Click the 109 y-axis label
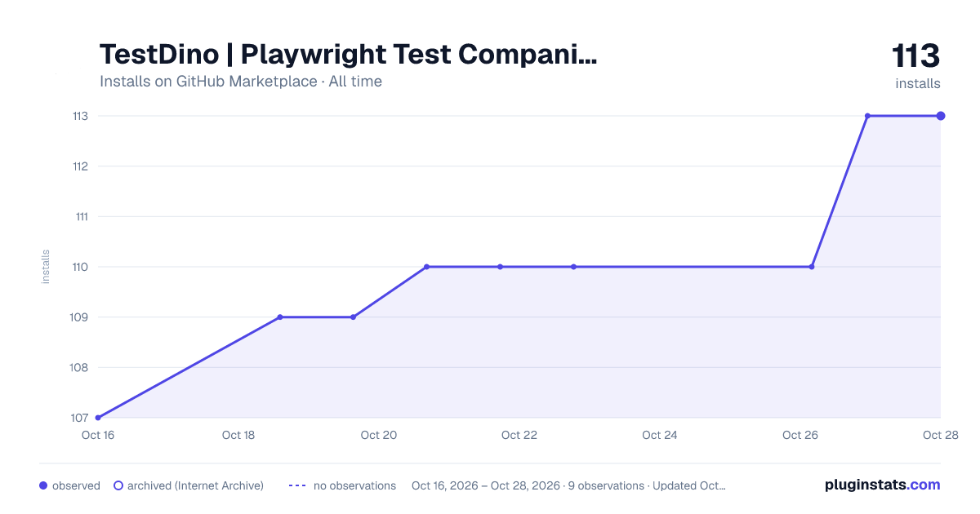The width and height of the screenshot is (980, 514). click(x=80, y=317)
